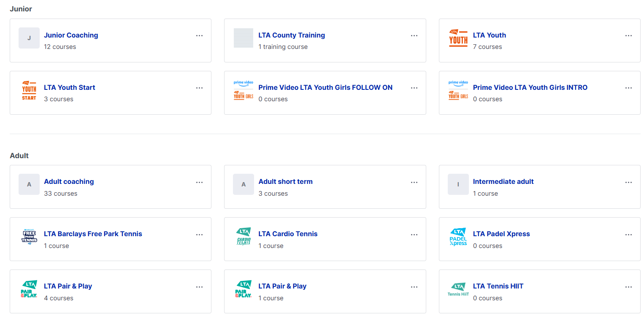Open the ellipsis menu for LTA Tennis HIIT
644x318 pixels.
pos(628,287)
